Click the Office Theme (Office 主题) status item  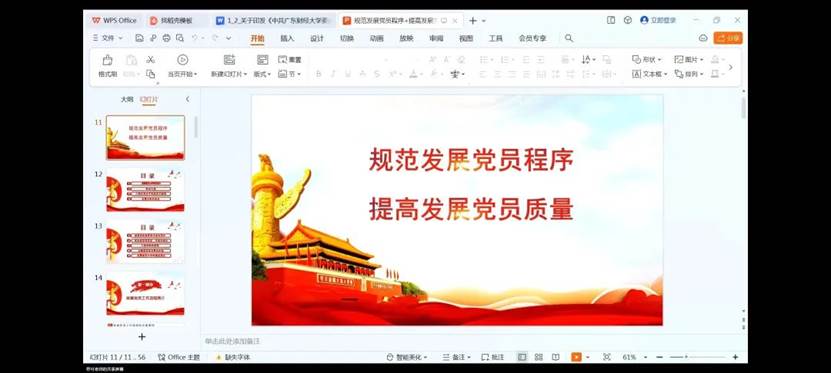tap(179, 357)
